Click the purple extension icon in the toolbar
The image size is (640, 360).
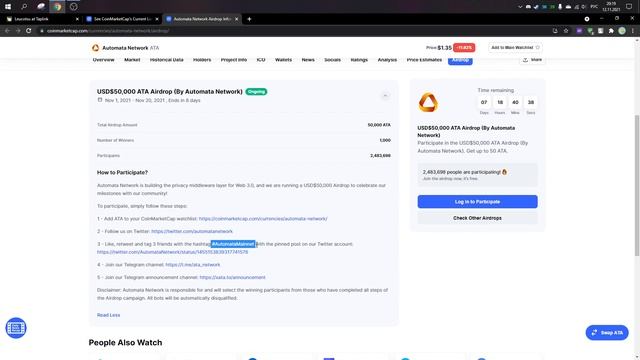tap(579, 31)
